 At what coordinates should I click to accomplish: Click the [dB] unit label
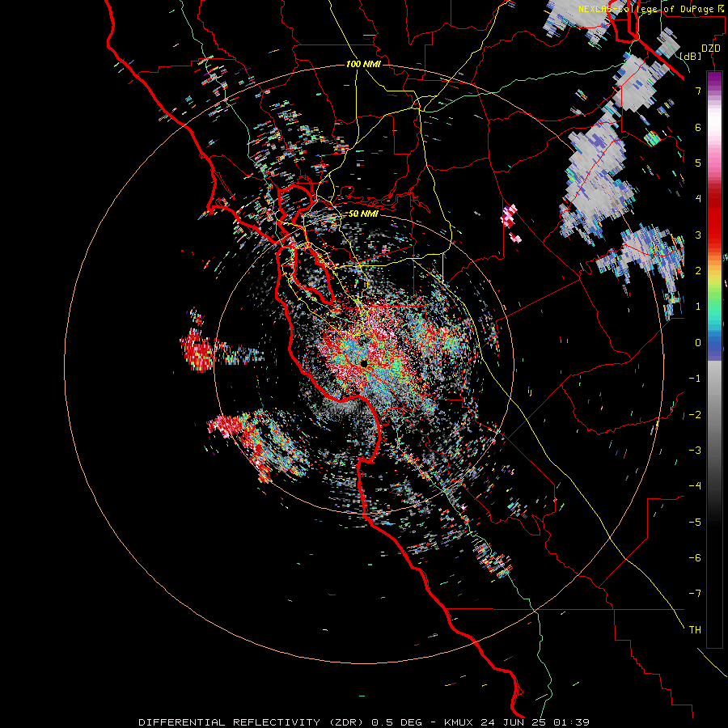coord(691,56)
